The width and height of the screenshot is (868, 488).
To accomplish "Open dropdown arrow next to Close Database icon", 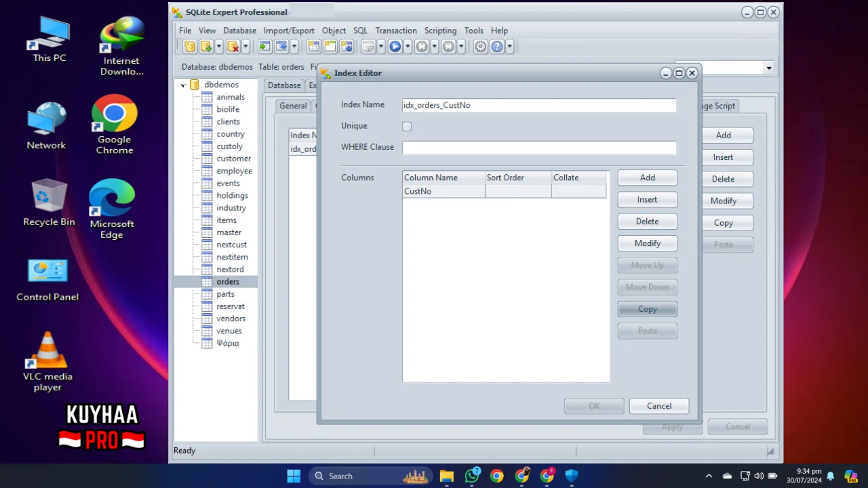I will point(245,47).
